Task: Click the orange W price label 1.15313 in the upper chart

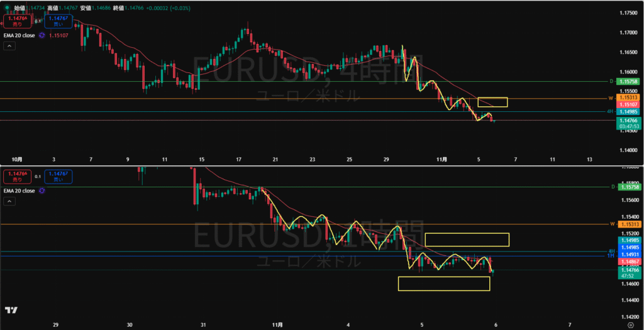Action: [629, 98]
